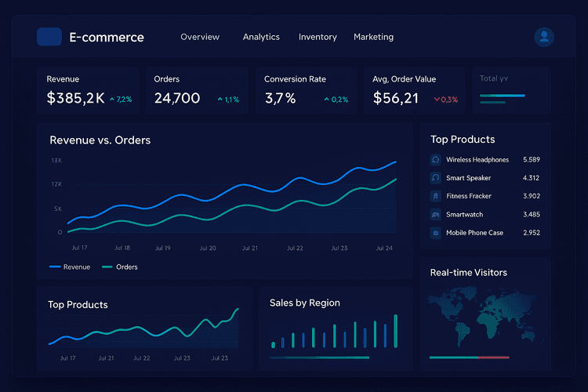Toggle the Revenue series in legend
Screen dimensions: 588x392
70,267
